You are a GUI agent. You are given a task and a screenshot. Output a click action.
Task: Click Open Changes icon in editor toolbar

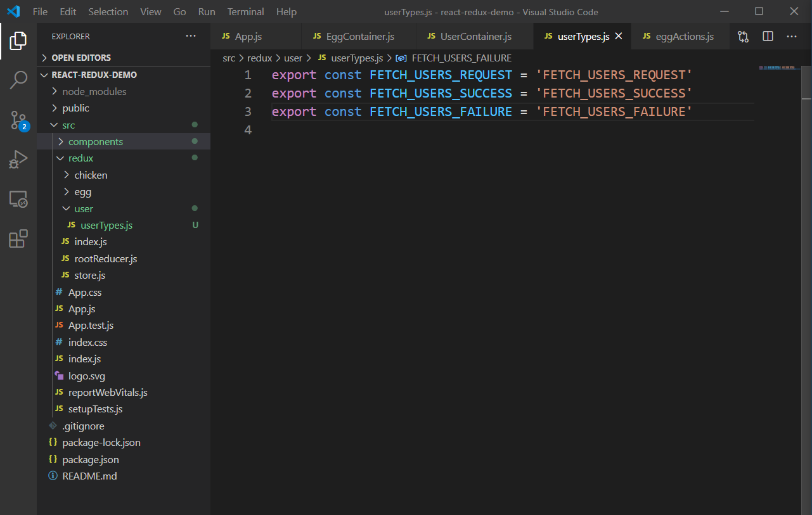pyautogui.click(x=743, y=37)
